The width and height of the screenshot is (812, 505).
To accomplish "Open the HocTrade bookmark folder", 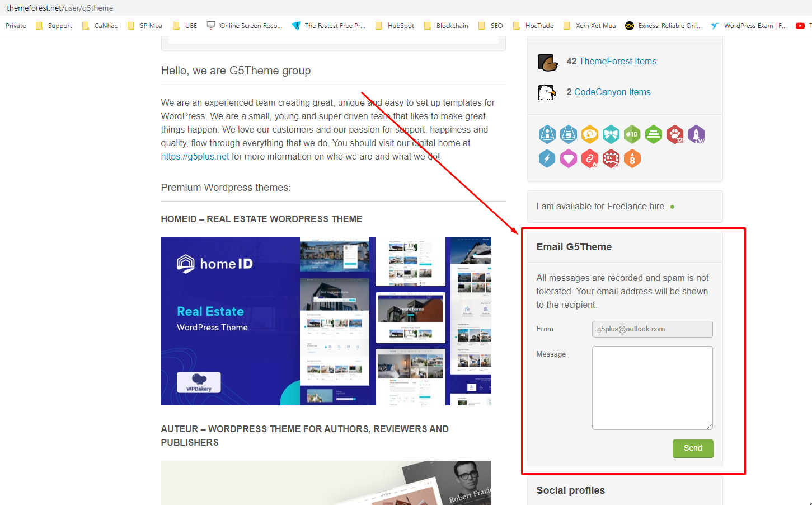I will coord(533,26).
